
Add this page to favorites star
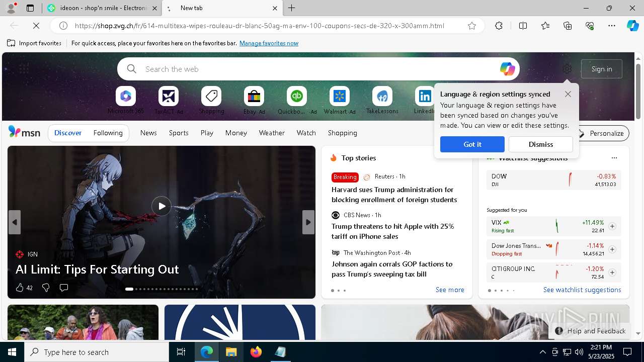point(472,26)
